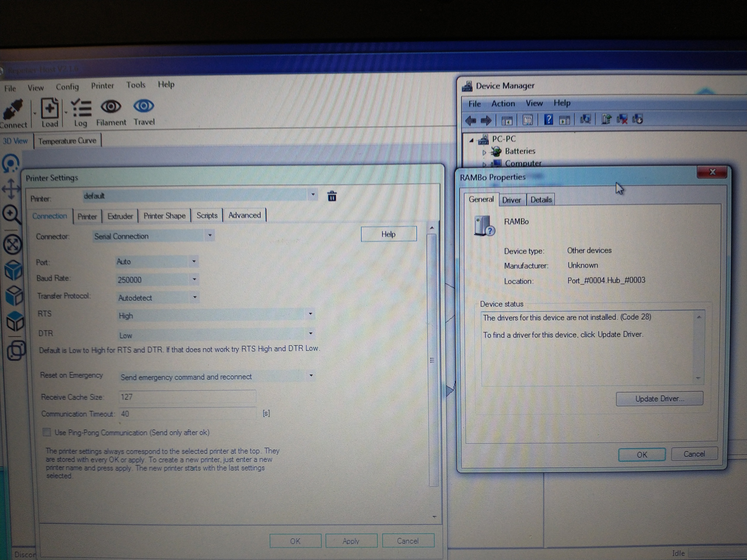Viewport: 747px width, 560px height.
Task: Switch to the Extruder tab
Action: [120, 216]
